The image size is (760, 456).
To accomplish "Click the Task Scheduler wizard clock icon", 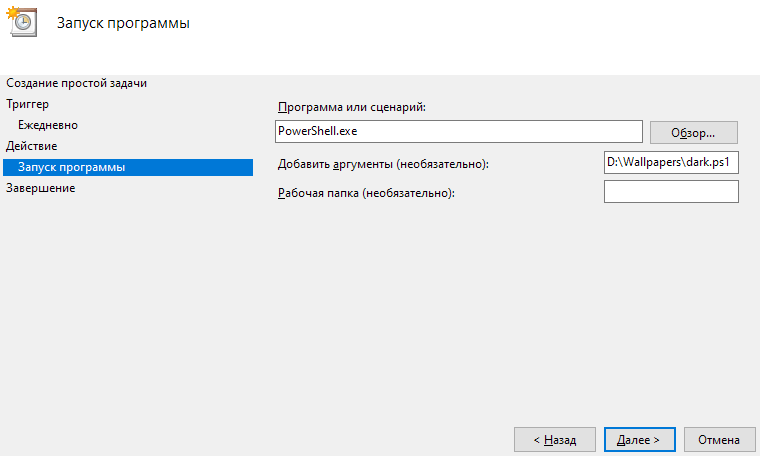I will (21, 22).
